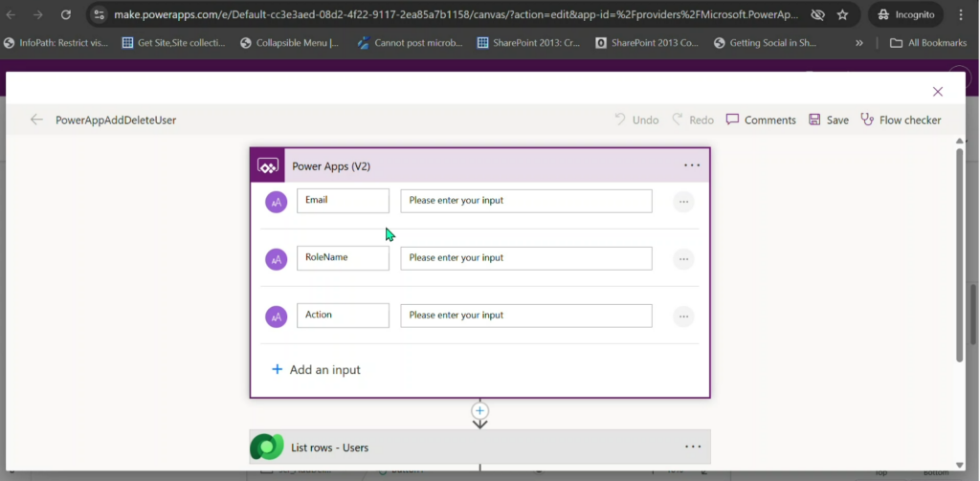
Task: Open the options menu for Action input
Action: (x=683, y=317)
